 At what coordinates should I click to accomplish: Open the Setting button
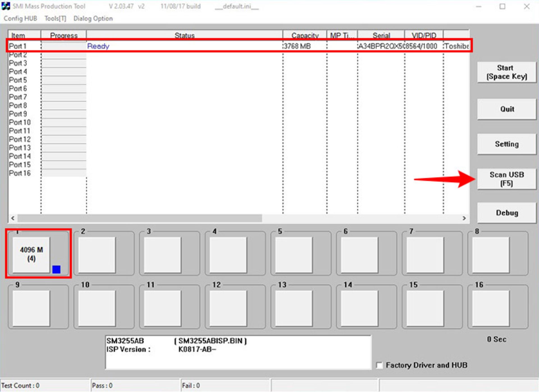[x=506, y=144]
